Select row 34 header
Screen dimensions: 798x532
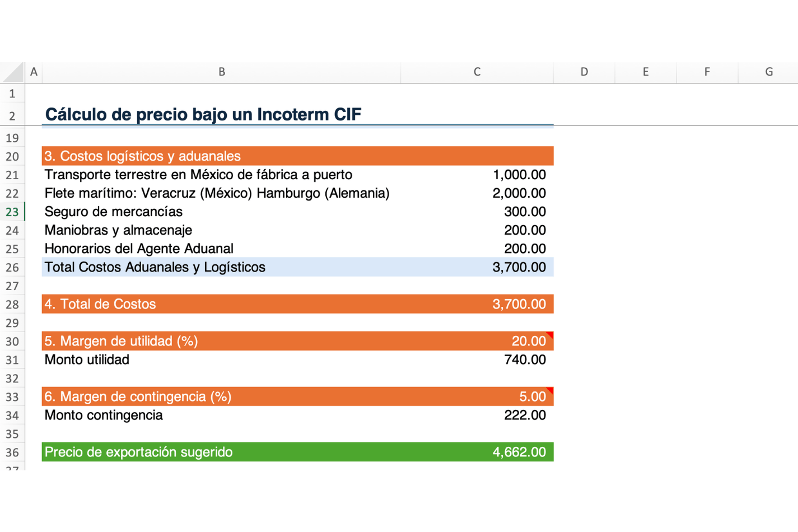[x=12, y=415]
